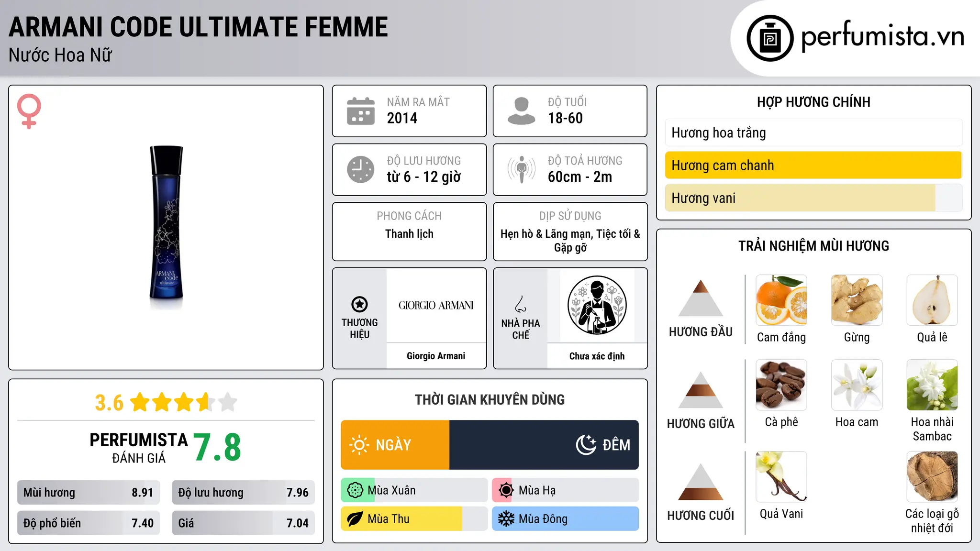Click the age range 18-60
980x551 pixels.
click(565, 118)
